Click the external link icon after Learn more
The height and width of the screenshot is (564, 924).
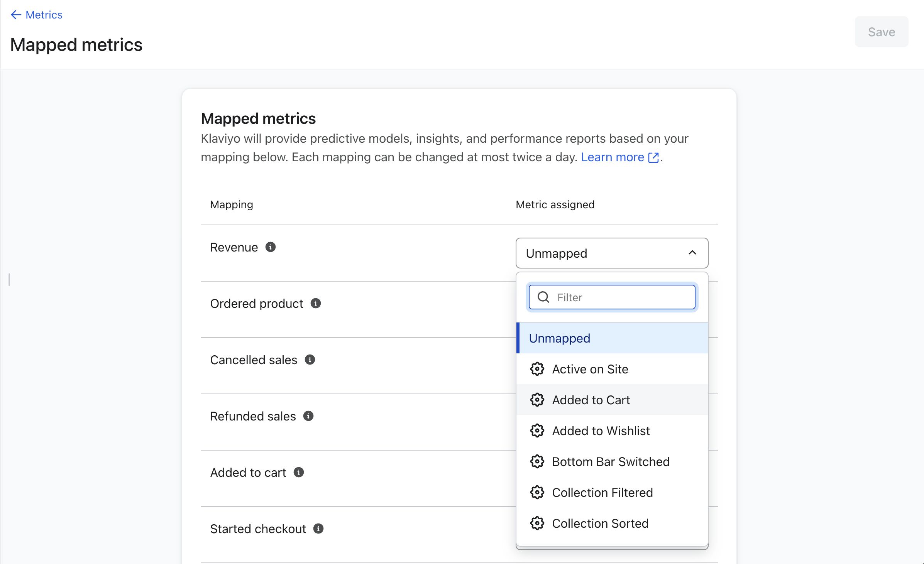point(653,157)
